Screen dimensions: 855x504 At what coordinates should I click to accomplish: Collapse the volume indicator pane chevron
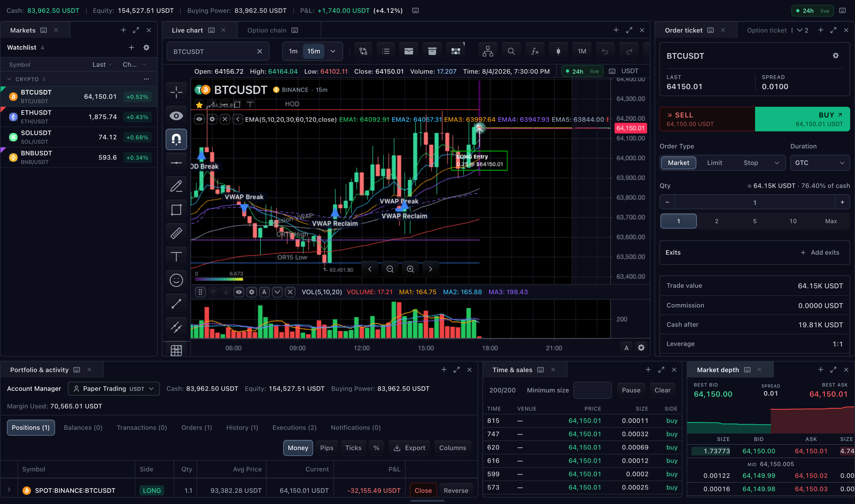point(277,292)
